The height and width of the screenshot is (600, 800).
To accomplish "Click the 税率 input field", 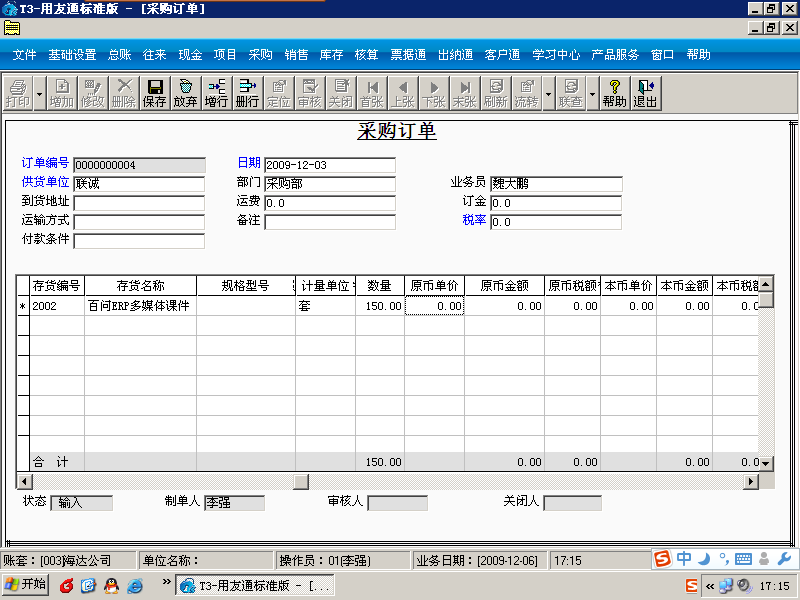I will [556, 222].
